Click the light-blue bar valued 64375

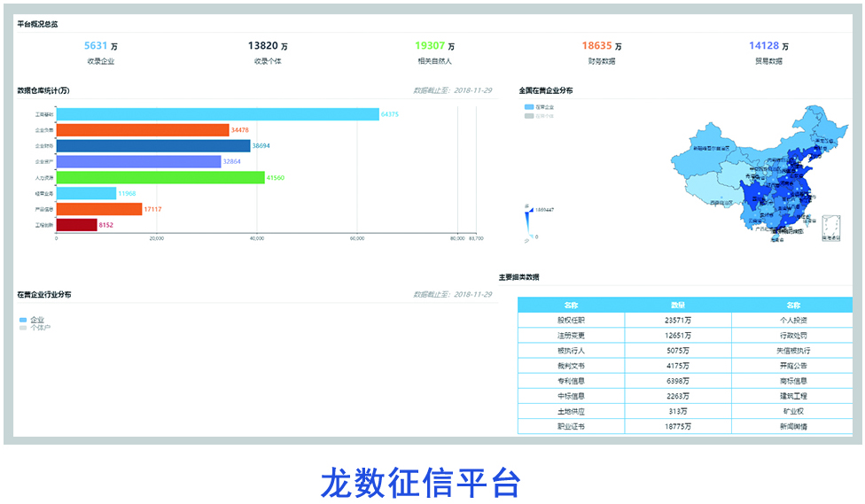218,114
